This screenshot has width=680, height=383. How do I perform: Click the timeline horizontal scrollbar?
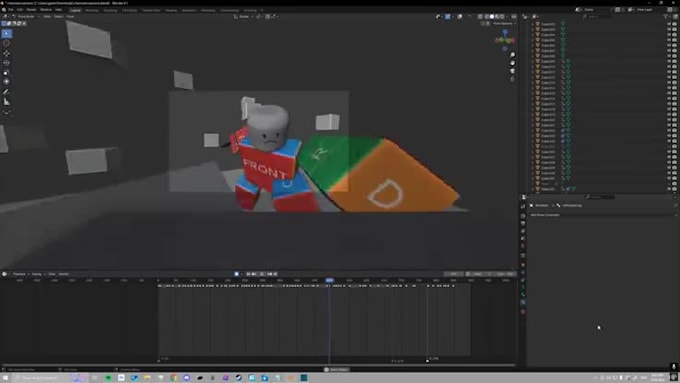(x=258, y=365)
